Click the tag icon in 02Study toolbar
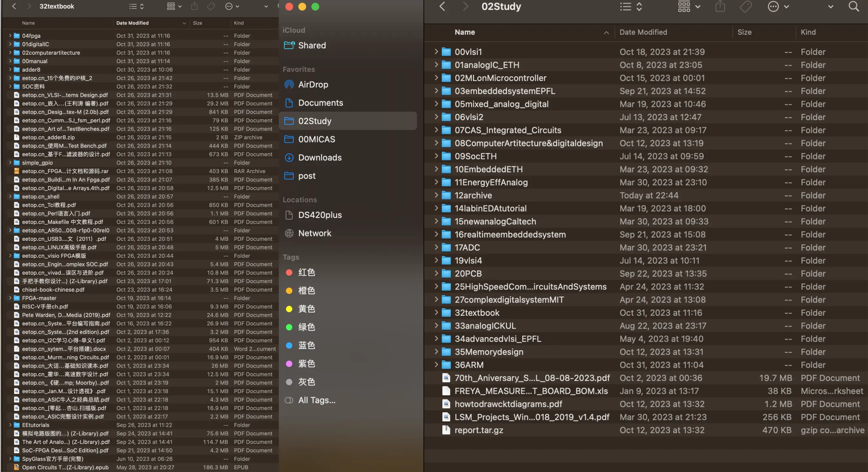The width and height of the screenshot is (868, 472). pos(745,6)
